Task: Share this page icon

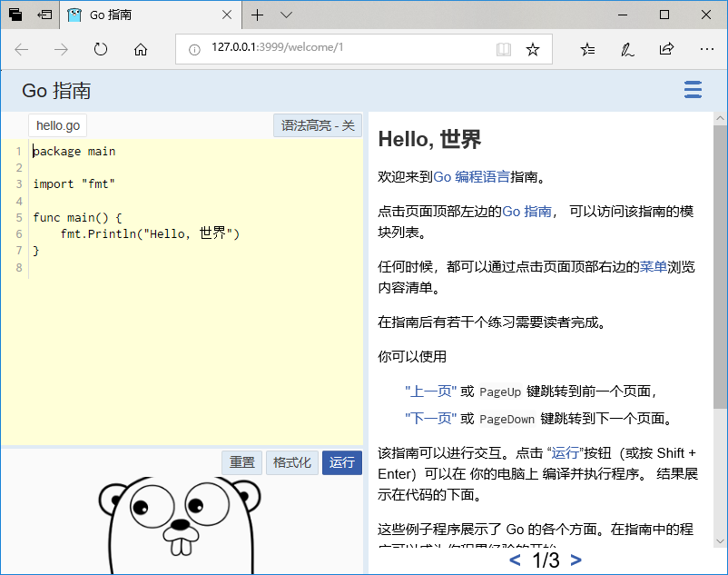Action: click(666, 48)
